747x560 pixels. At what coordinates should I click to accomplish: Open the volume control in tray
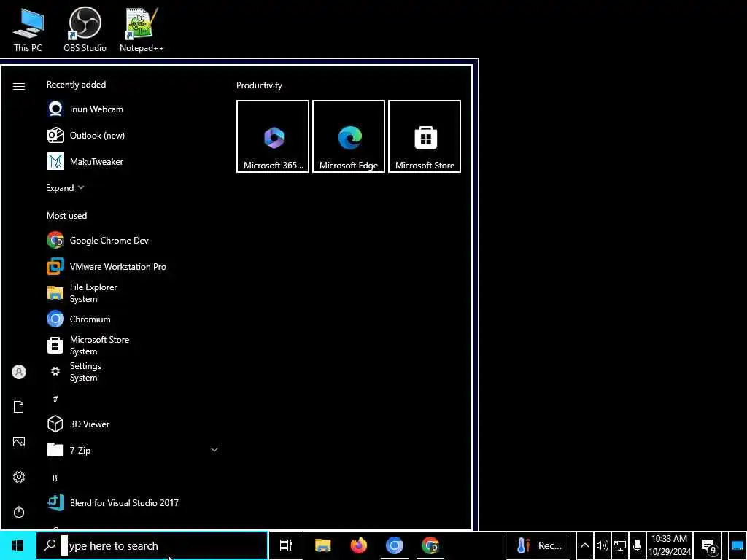click(x=602, y=545)
